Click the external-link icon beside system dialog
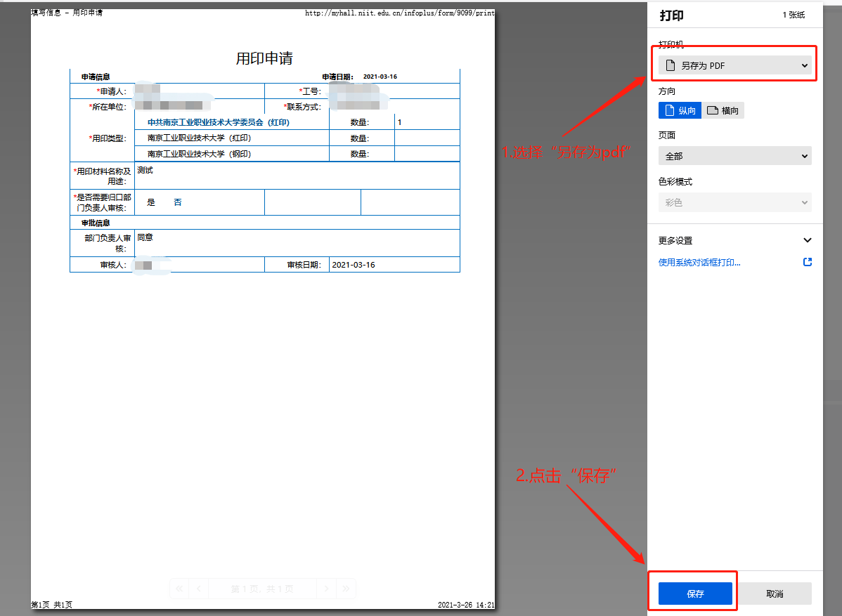Screen dimensions: 842x616 807,262
